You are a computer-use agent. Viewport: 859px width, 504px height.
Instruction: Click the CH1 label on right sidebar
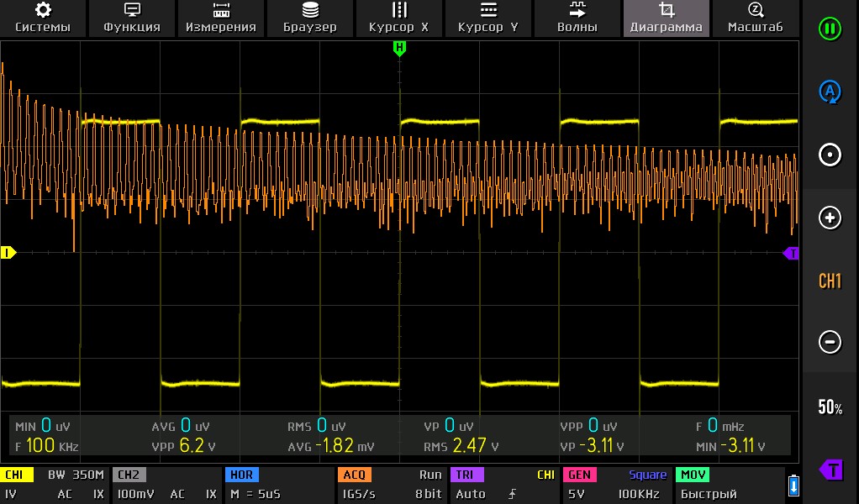830,281
